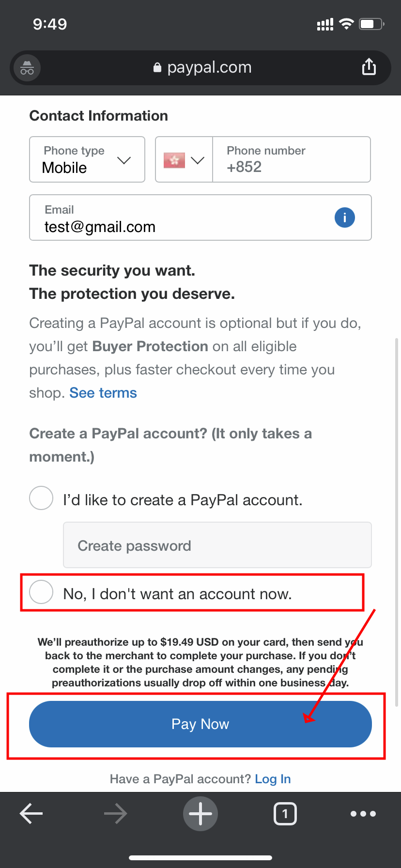
Task: Open the Phone type dropdown
Action: point(87,159)
